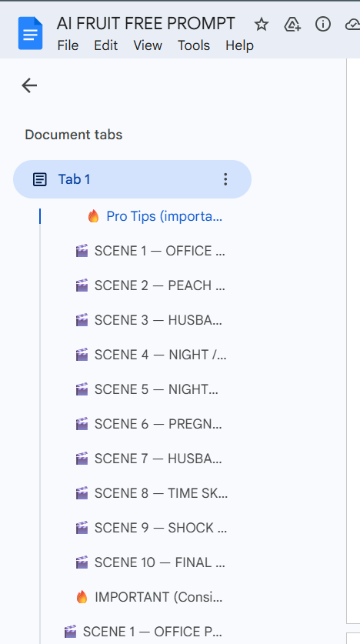Click the Google Docs home icon
Screen dimensions: 360x644
pyautogui.click(x=30, y=33)
